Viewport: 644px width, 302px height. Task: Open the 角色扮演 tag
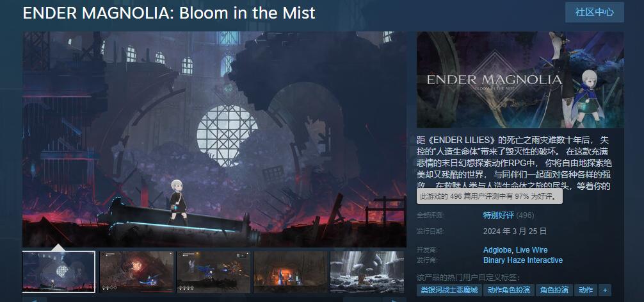[554, 290]
